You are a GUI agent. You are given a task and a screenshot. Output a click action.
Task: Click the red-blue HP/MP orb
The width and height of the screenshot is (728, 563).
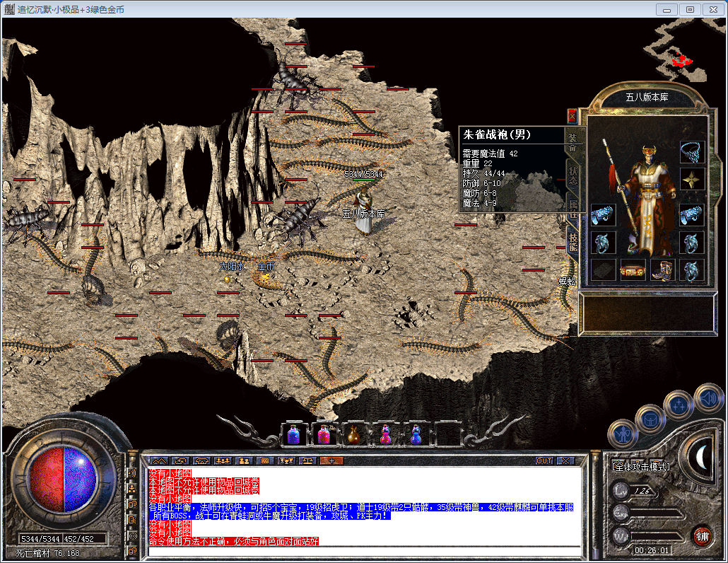click(x=64, y=479)
